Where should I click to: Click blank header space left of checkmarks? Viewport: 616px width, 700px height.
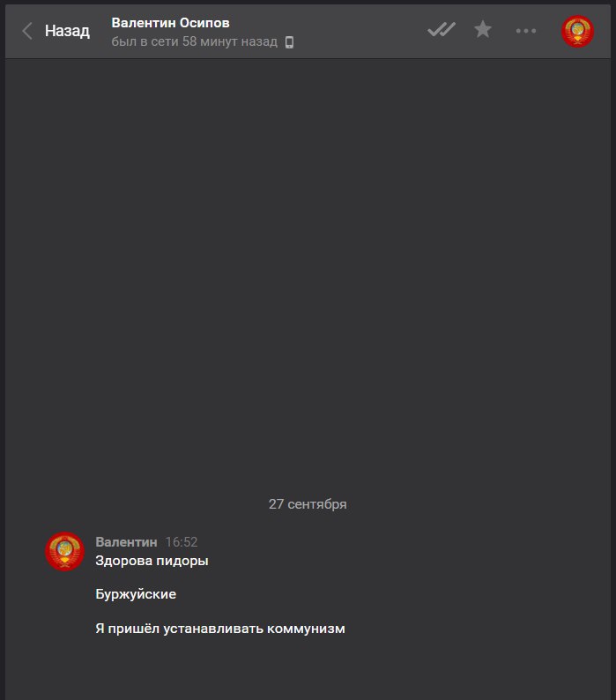357,31
